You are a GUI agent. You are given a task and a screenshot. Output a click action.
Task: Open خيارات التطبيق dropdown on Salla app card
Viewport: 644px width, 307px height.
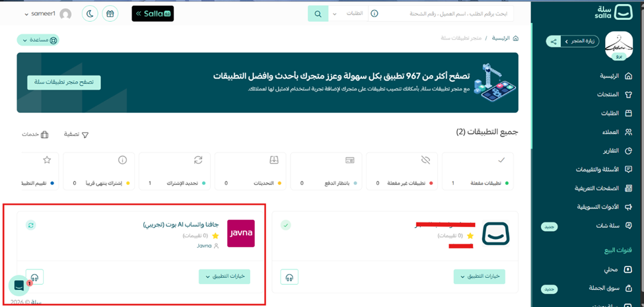[x=480, y=276]
